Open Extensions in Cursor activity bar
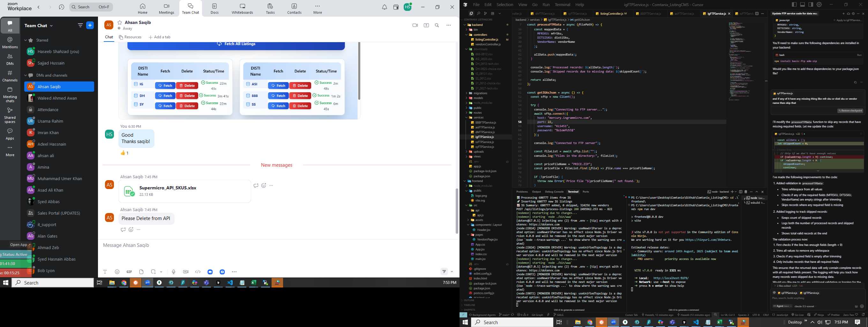Image resolution: width=868 pixels, height=327 pixels. point(493,13)
